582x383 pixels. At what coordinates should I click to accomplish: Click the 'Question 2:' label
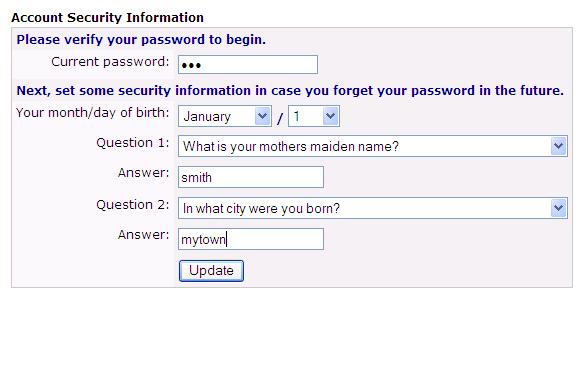(x=133, y=204)
